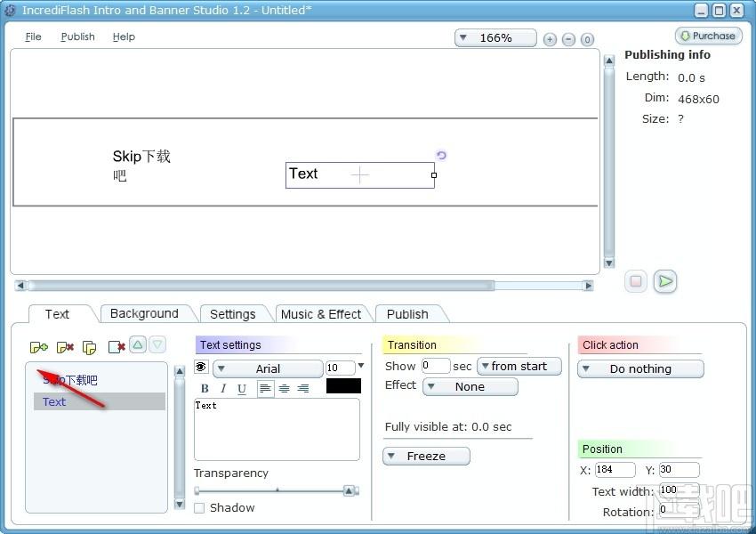This screenshot has height=534, width=756.
Task: Enable the Shadow checkbox
Action: [199, 508]
